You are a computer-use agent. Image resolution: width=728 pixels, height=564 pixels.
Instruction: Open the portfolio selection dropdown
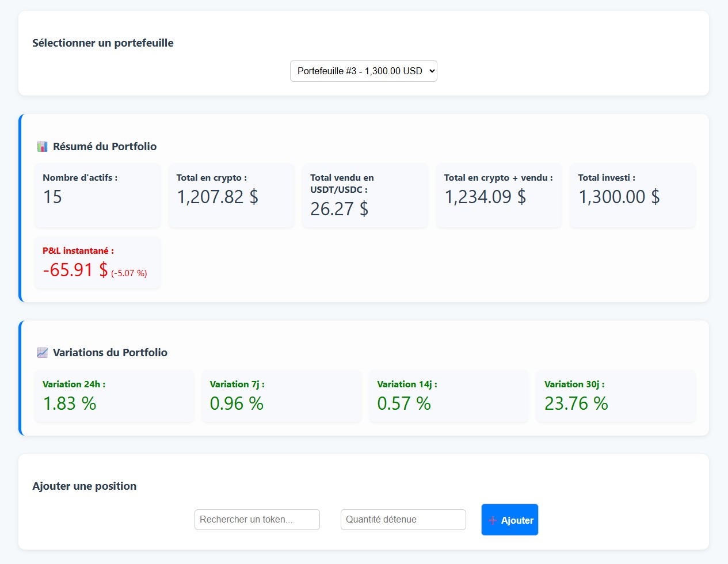point(363,71)
